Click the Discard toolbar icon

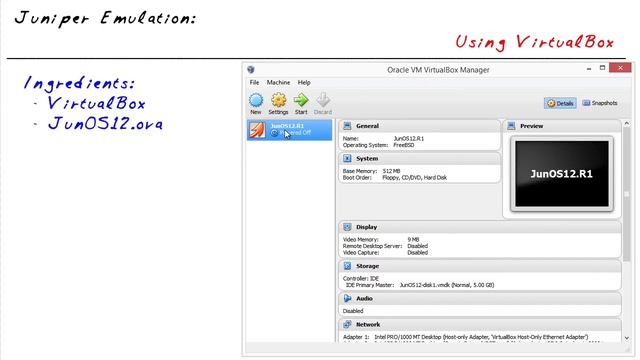coord(323,100)
